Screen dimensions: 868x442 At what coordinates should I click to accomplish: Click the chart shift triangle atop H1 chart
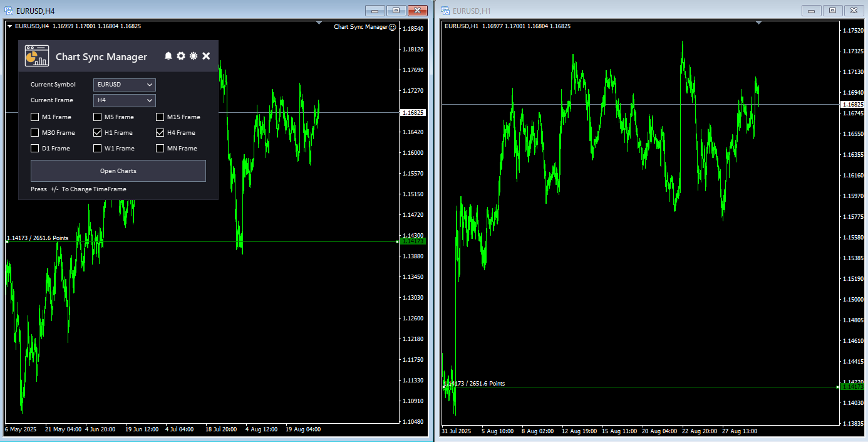point(759,23)
